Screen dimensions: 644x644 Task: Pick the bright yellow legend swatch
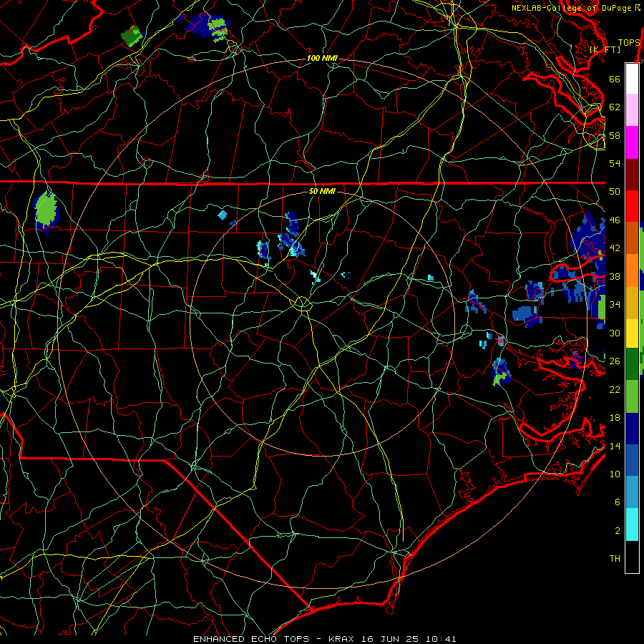pyautogui.click(x=632, y=333)
